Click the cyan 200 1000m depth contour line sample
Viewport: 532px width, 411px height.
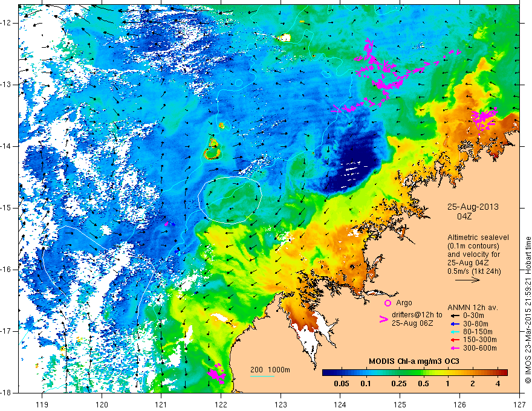(262, 376)
